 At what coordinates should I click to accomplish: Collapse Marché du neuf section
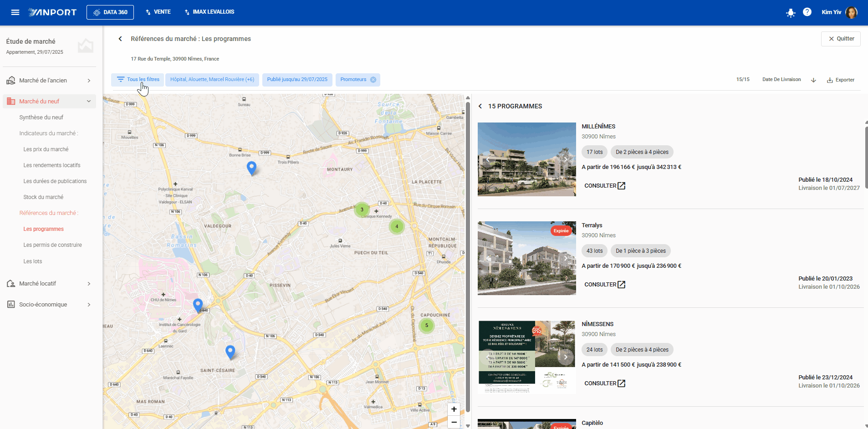[x=89, y=101]
